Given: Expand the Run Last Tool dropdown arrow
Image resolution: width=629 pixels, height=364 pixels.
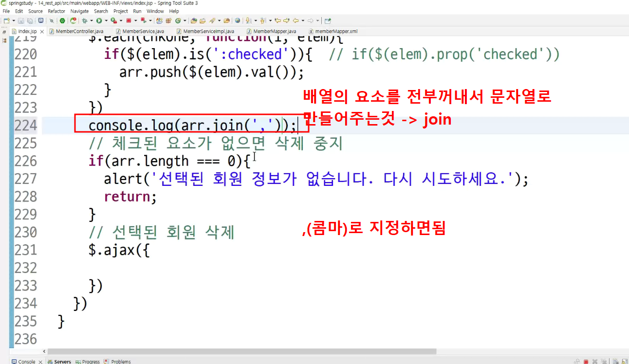Looking at the screenshot, I should [121, 20].
